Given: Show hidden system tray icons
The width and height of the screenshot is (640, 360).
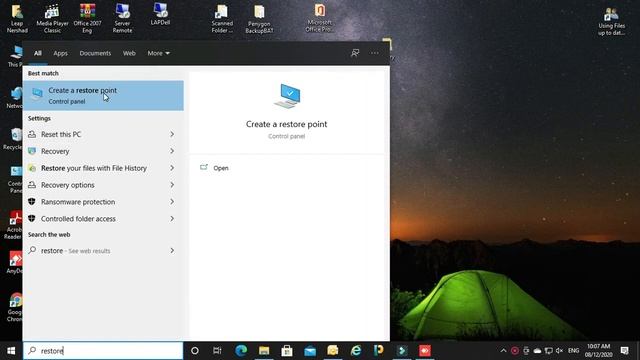Looking at the screenshot, I should (503, 351).
